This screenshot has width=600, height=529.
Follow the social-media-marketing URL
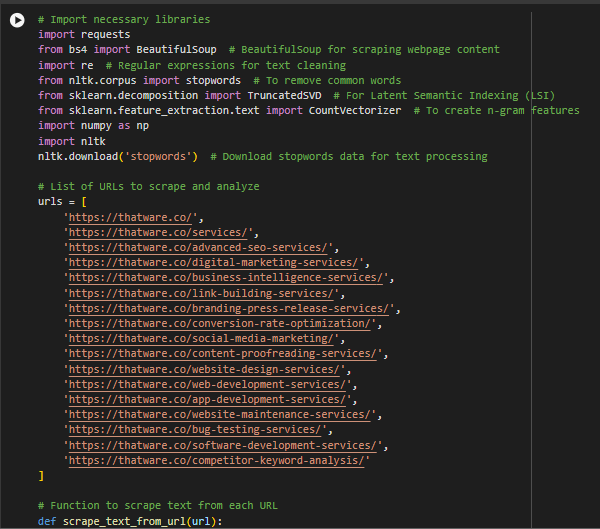pyautogui.click(x=201, y=338)
